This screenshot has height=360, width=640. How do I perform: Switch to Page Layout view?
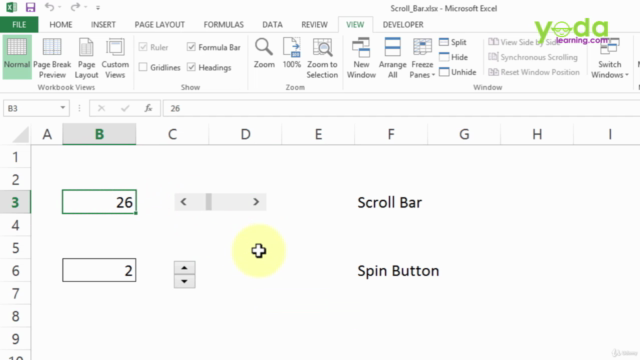point(86,58)
